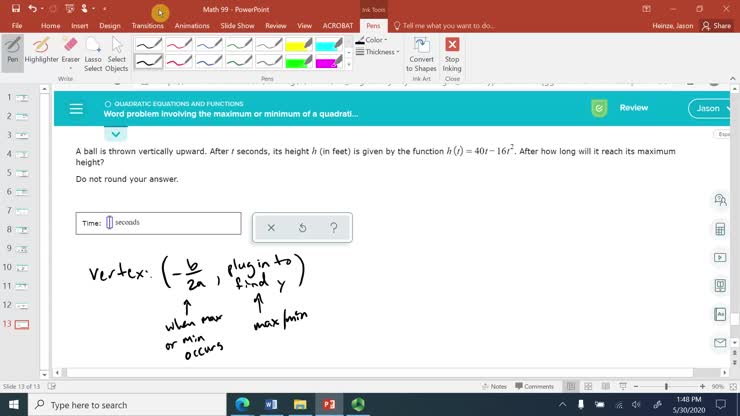The image size is (740, 416).
Task: Select the Highlighter tool
Action: point(42,52)
